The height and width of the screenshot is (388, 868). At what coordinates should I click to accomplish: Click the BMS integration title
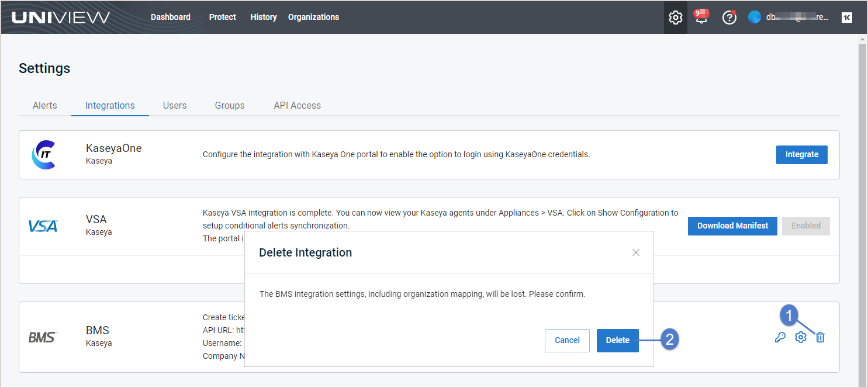98,330
